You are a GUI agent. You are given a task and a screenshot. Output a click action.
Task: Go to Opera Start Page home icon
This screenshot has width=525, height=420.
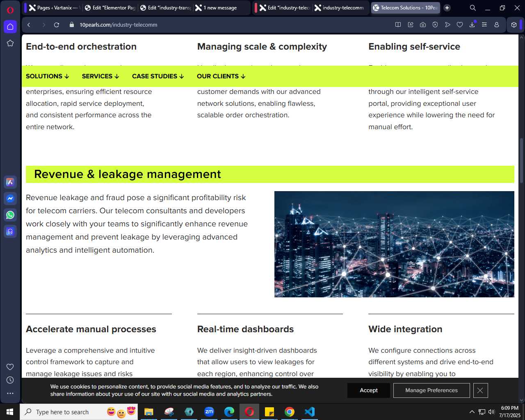pos(10,27)
